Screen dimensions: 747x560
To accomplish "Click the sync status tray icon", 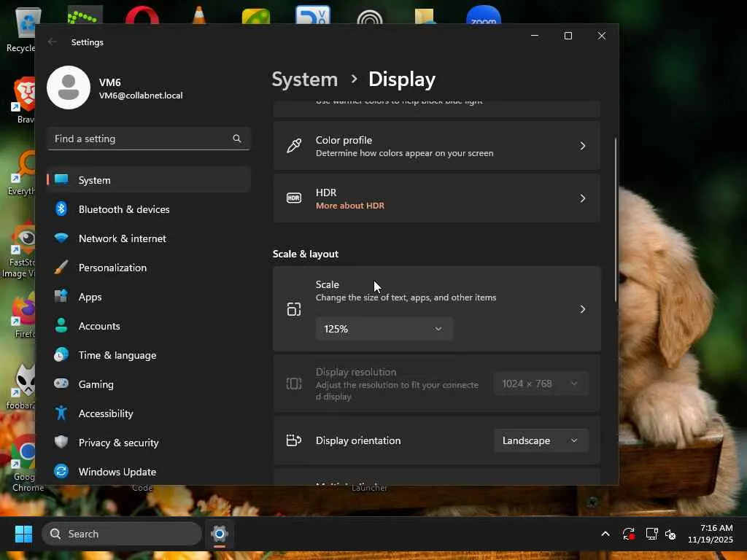I will click(x=629, y=534).
